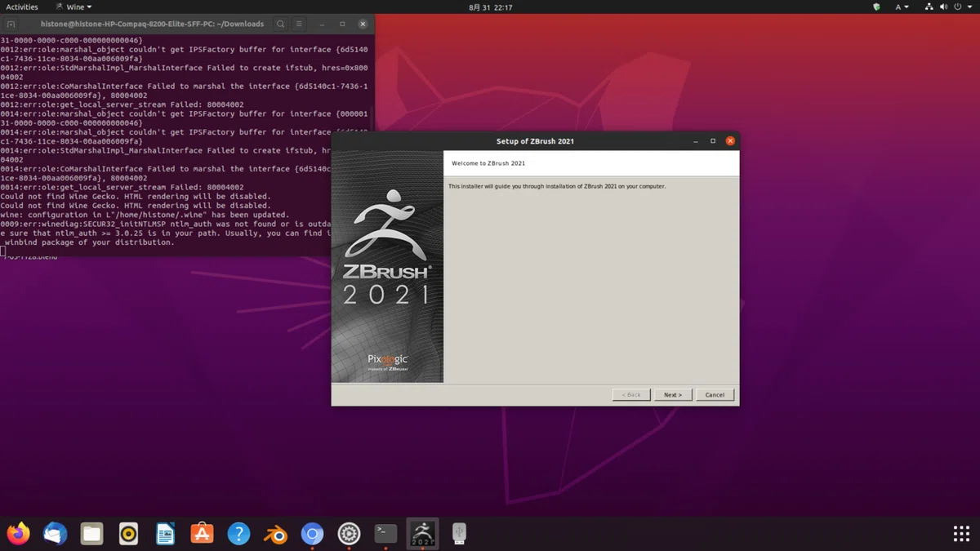
Task: Open Rhythmbox music player in dock
Action: coord(128,534)
